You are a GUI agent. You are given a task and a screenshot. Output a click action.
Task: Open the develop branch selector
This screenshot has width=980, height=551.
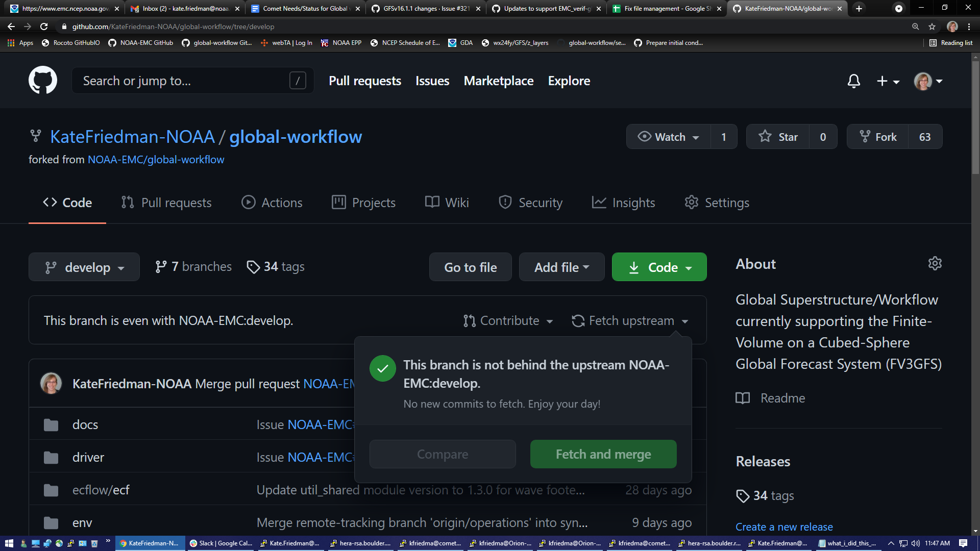84,267
